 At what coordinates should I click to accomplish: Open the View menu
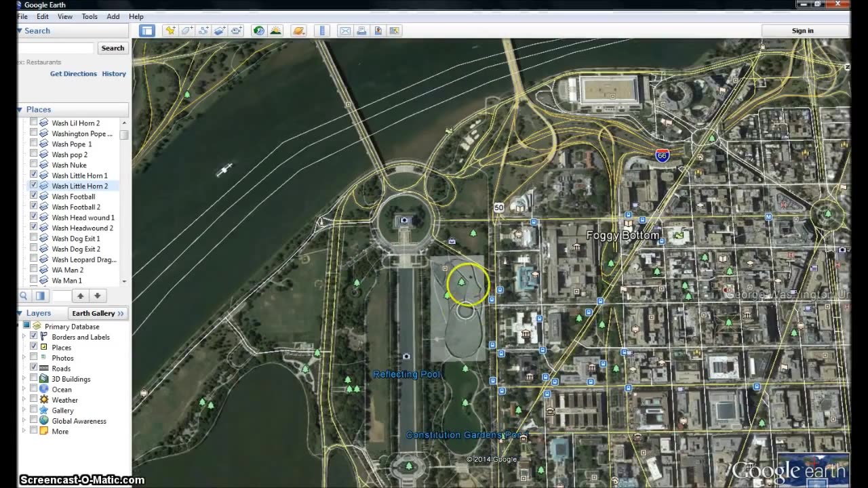(65, 16)
